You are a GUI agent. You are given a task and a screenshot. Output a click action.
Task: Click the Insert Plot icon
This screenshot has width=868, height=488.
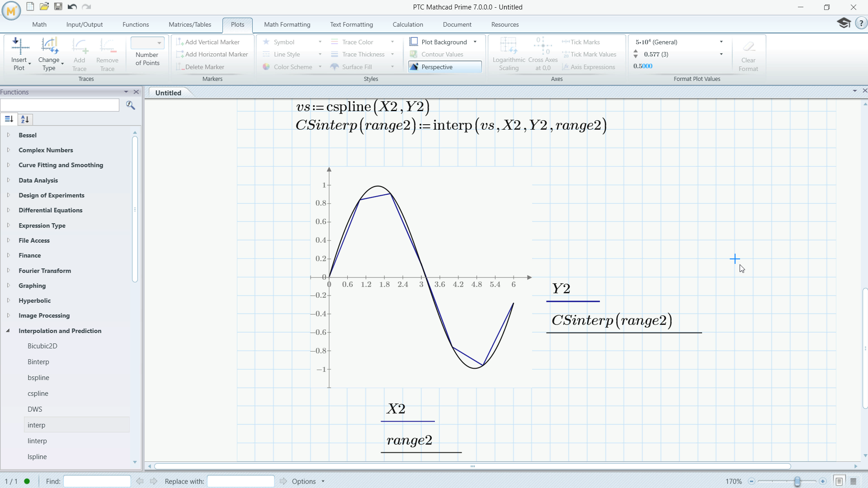click(x=20, y=46)
